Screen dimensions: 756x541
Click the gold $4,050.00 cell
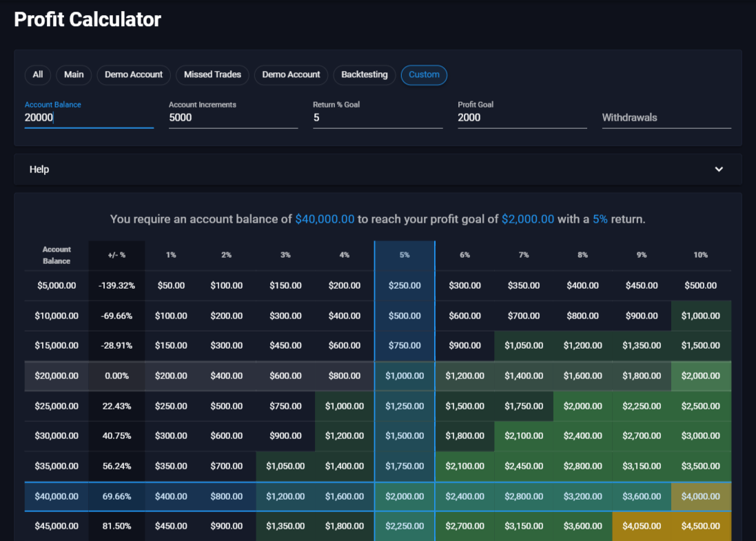pyautogui.click(x=642, y=526)
